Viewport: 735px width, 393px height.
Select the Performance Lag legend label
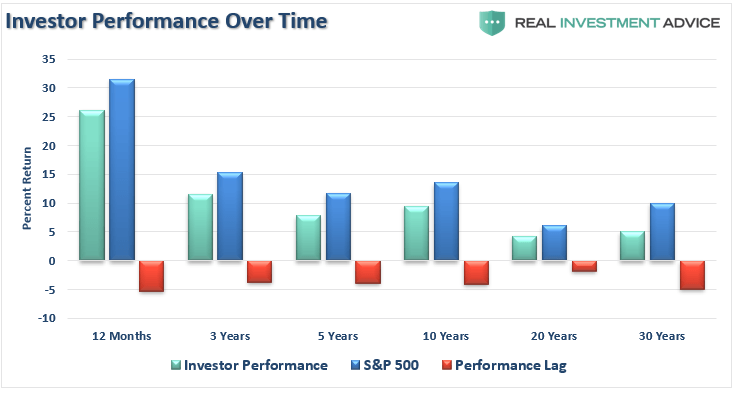click(x=511, y=366)
